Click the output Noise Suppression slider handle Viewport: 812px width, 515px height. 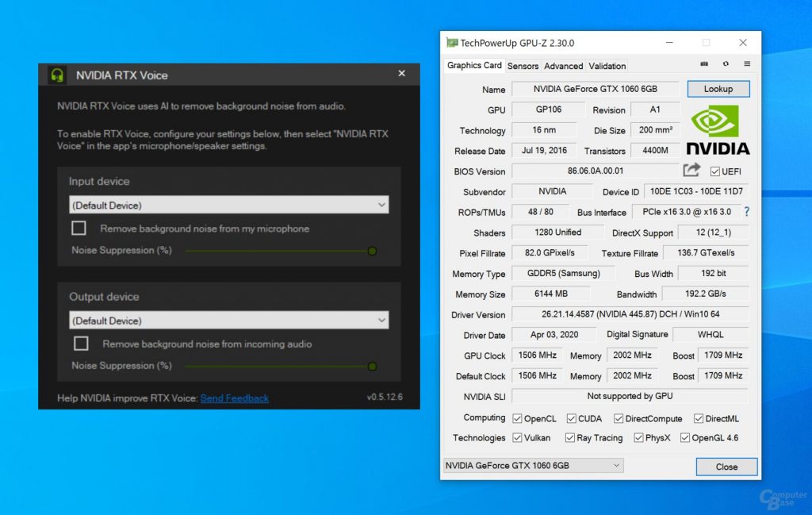click(x=372, y=367)
